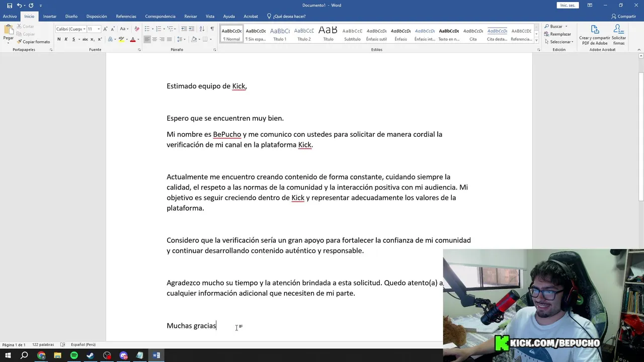Insert a bulleted list
This screenshot has height=362, width=644.
147,29
